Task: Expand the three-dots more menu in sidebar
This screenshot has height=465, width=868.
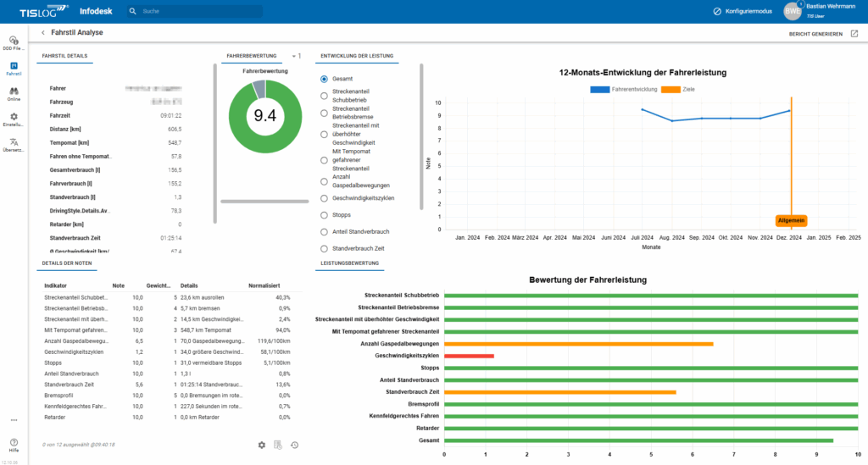Action: (14, 419)
